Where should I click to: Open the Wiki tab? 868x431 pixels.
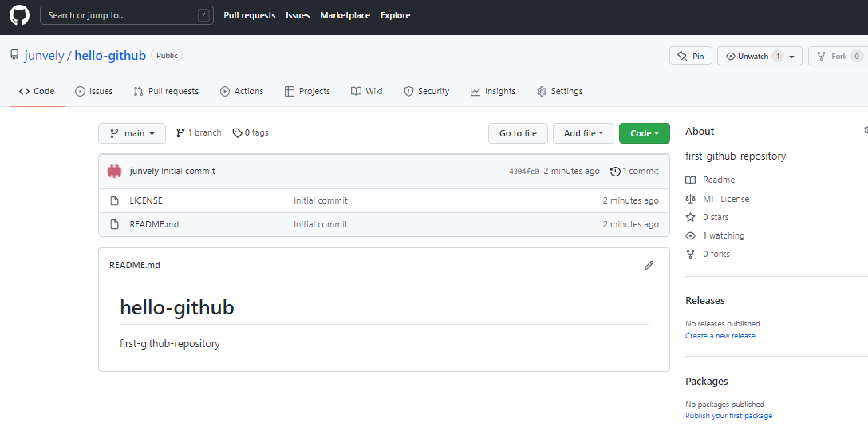pyautogui.click(x=366, y=92)
